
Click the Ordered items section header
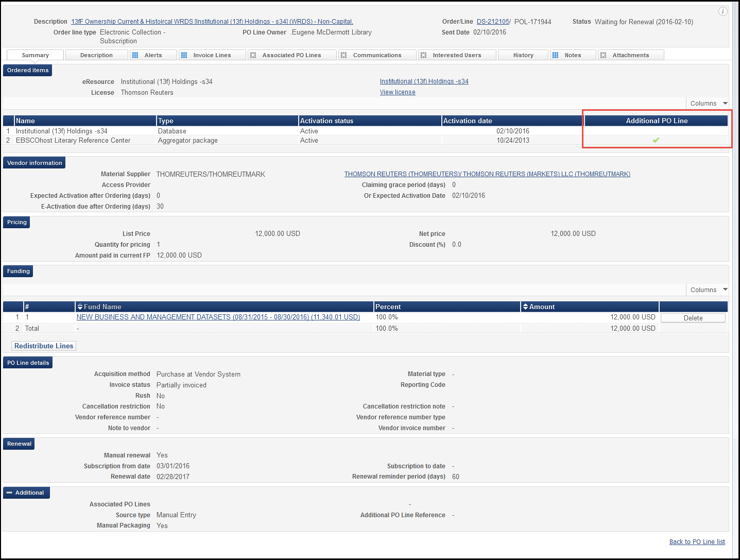(x=28, y=71)
